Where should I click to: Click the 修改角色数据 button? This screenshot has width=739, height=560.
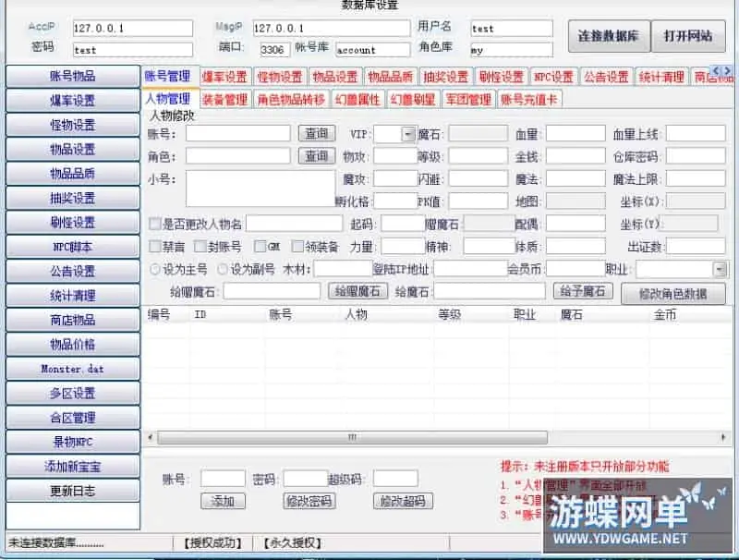(x=673, y=294)
